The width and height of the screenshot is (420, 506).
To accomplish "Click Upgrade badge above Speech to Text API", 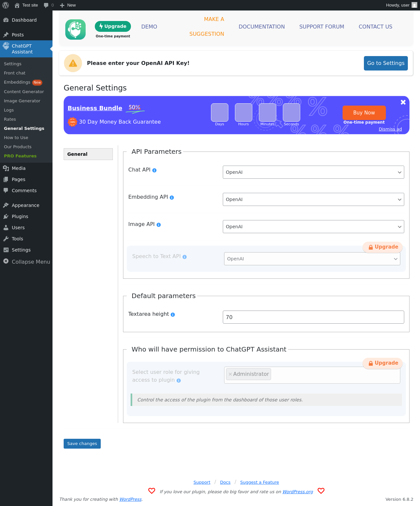I will [x=383, y=247].
